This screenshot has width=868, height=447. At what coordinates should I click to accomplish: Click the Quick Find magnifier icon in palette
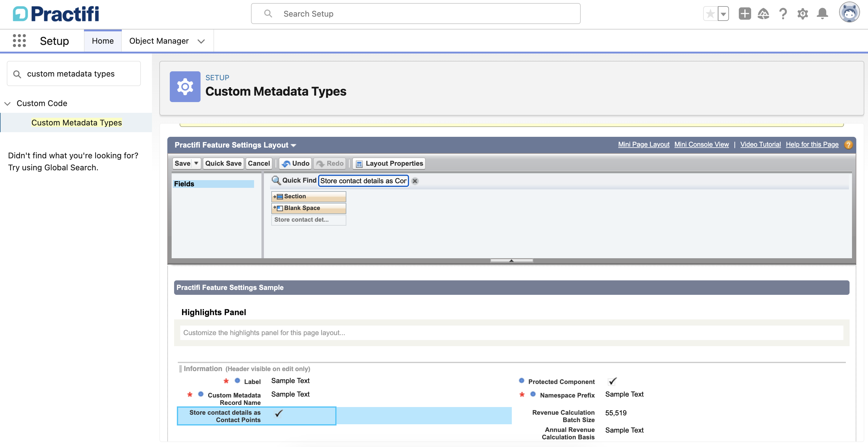[276, 180]
